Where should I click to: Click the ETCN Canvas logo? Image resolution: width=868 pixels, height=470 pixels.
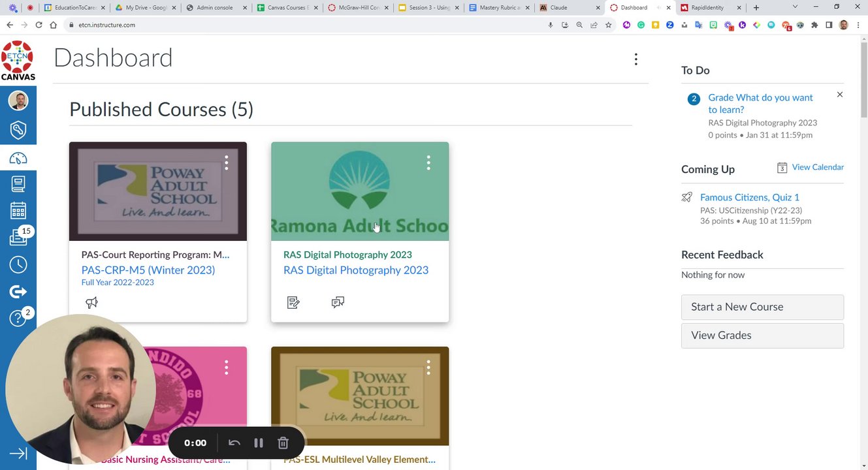click(x=18, y=61)
